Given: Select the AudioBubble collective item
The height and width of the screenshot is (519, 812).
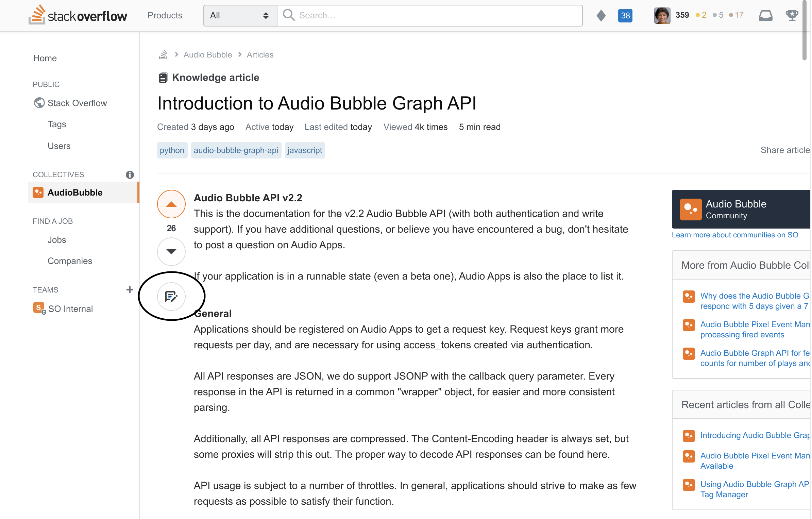Looking at the screenshot, I should [83, 192].
